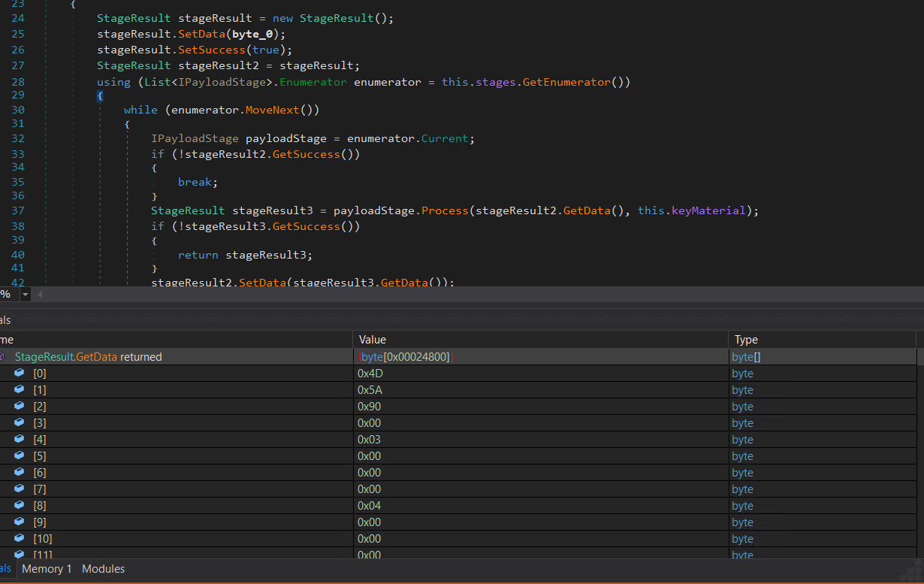Viewport: 924px width, 584px height.
Task: Click the method icon of the GetData returned row
Action: tap(2, 356)
